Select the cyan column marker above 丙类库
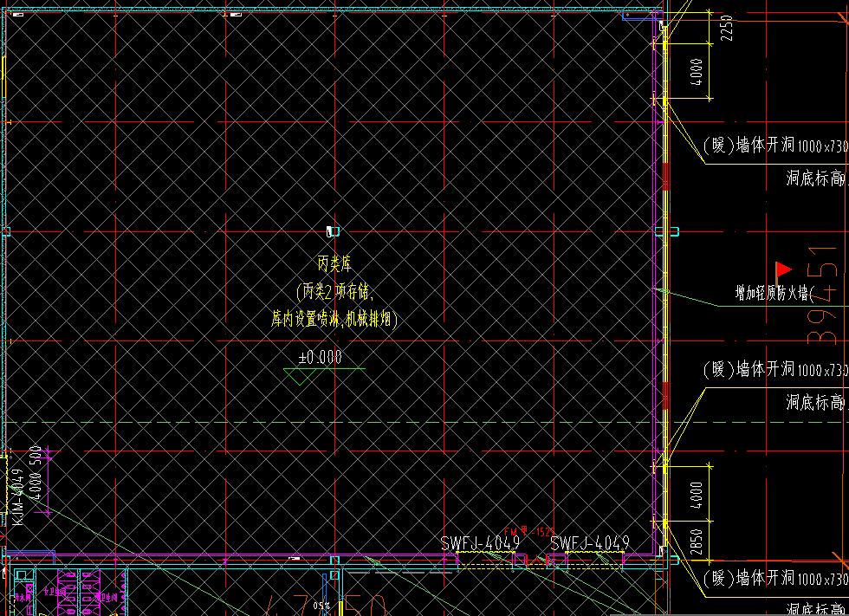Viewport: 849px width, 616px height. click(333, 231)
